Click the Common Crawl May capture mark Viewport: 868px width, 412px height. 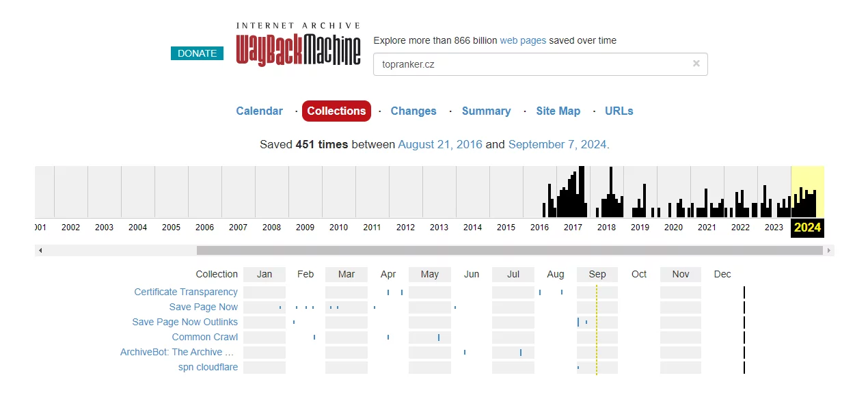[439, 338]
